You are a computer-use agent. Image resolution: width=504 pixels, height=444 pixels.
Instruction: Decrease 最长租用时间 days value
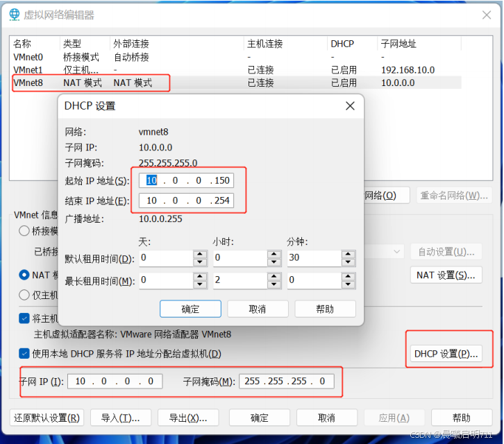[200, 284]
